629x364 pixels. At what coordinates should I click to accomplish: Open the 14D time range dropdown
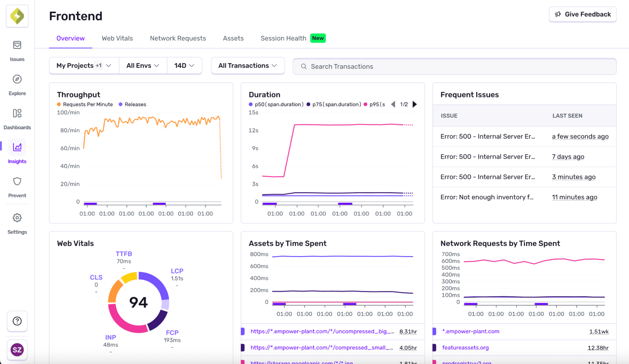coord(184,65)
